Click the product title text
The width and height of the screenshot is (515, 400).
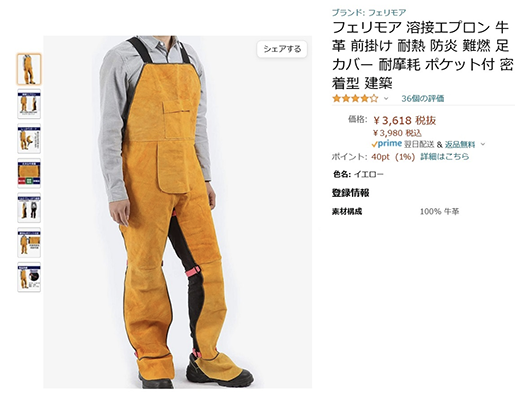[422, 55]
